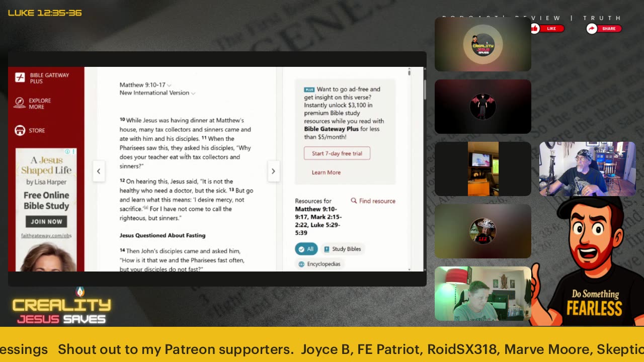Click the webcam thumbnail with green lighting

coord(483,294)
